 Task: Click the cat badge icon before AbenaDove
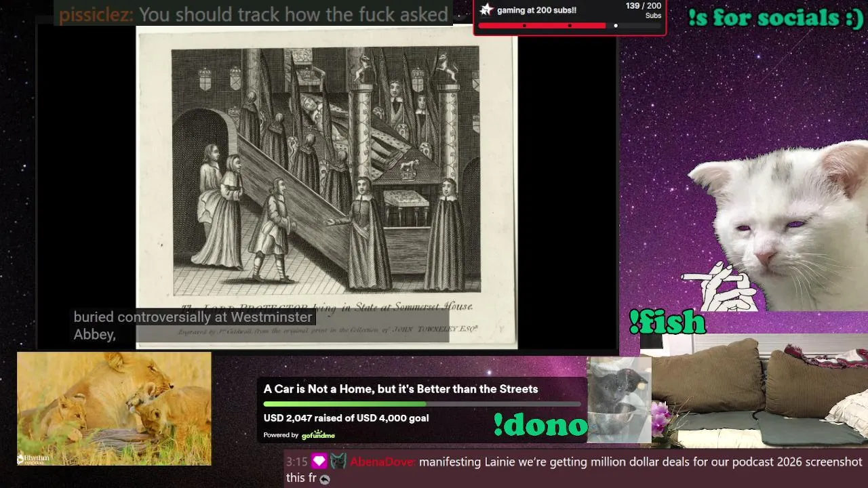point(338,462)
